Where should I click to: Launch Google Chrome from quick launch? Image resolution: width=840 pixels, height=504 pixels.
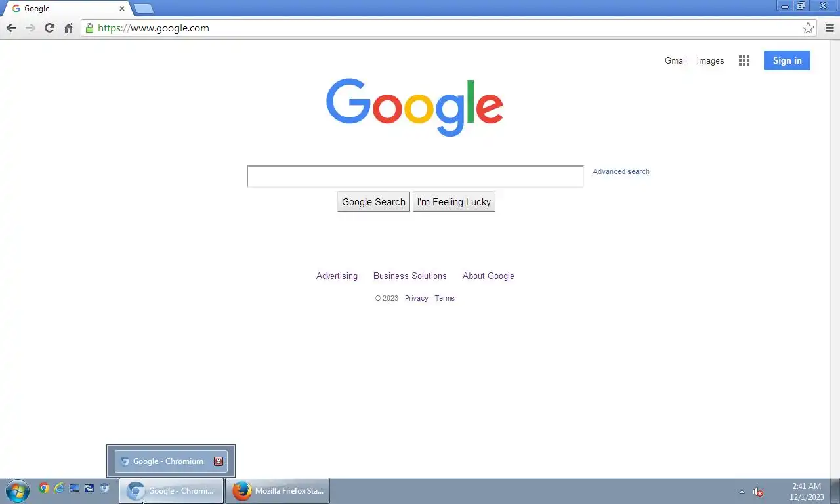coord(44,488)
